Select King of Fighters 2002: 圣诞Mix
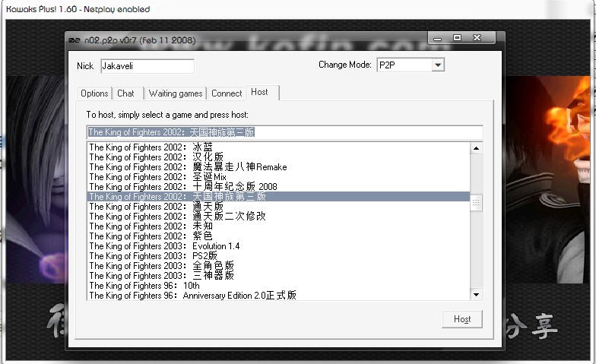The image size is (596, 364). (278, 176)
